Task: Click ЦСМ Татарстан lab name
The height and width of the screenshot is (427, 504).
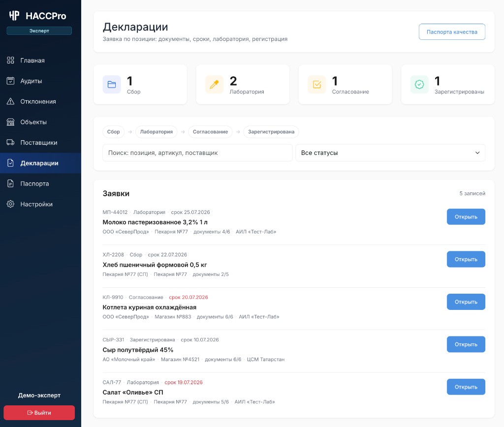Action: tap(265, 359)
